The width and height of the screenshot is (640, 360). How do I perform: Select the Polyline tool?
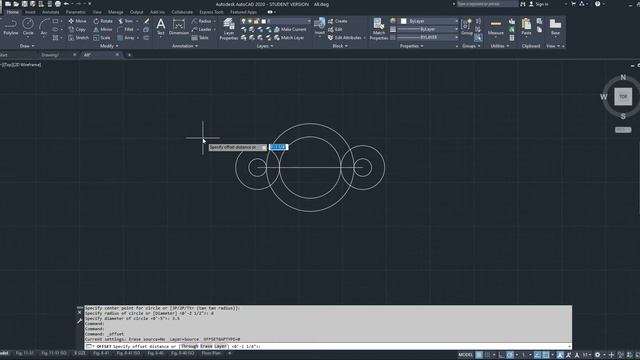[11, 27]
